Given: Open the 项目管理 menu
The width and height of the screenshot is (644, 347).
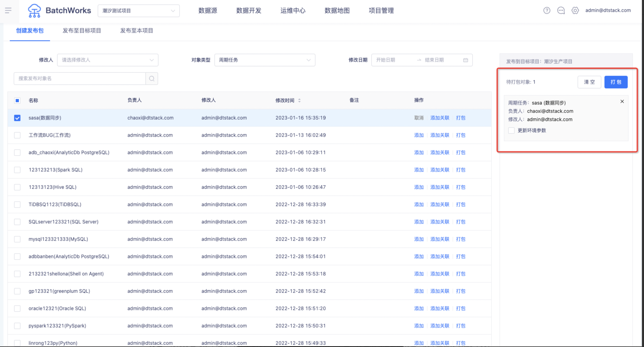Looking at the screenshot, I should (x=381, y=10).
